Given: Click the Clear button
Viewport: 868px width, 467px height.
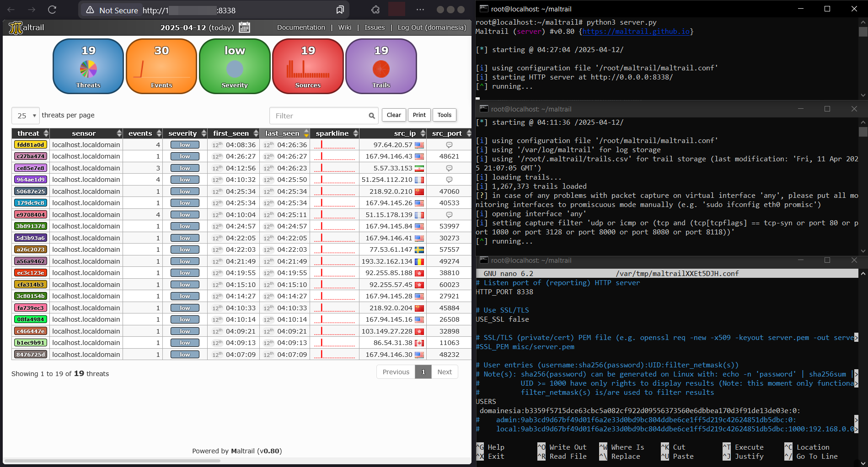Looking at the screenshot, I should [394, 115].
